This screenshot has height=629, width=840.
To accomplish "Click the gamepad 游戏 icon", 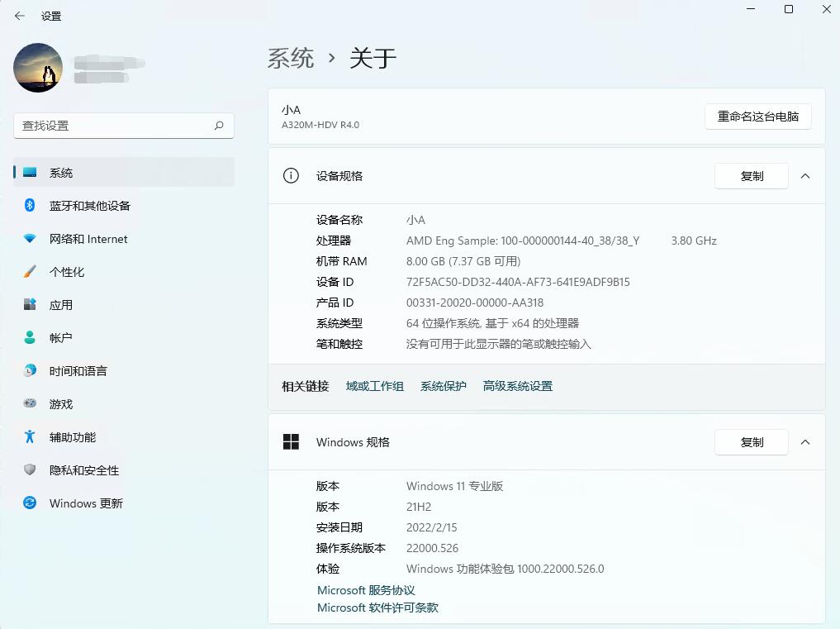I will [x=30, y=403].
